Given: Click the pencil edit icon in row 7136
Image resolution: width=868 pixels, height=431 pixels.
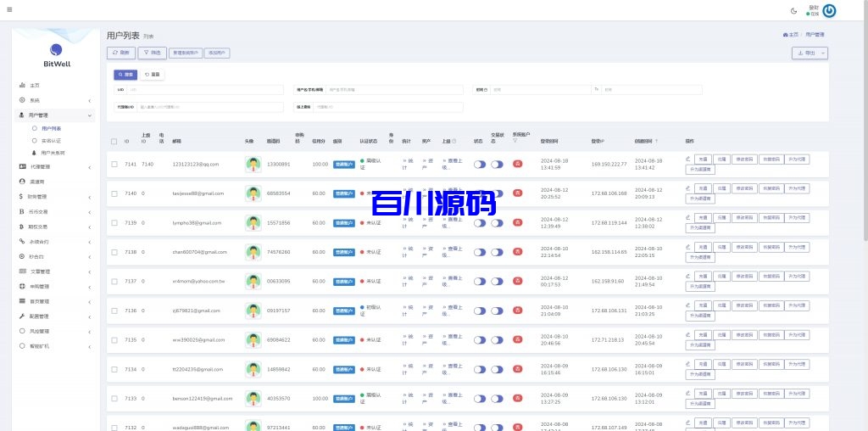Looking at the screenshot, I should tap(688, 305).
